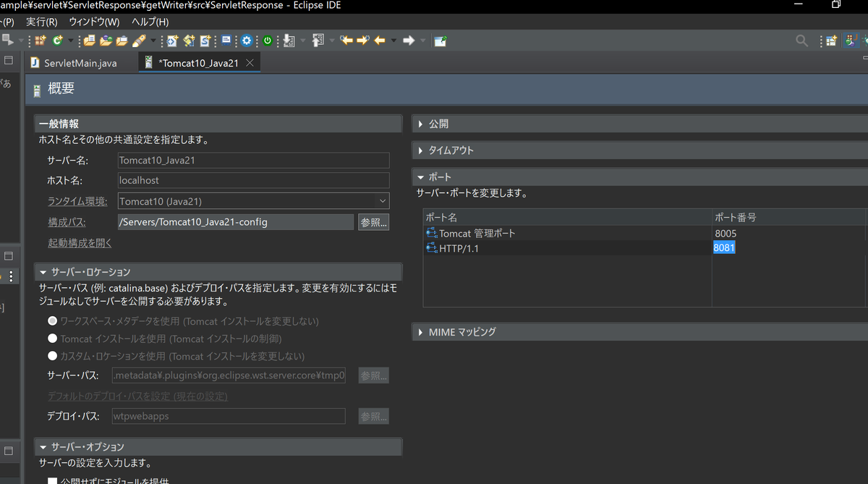Open the 起動構成を開く link
868x484 pixels.
click(80, 243)
